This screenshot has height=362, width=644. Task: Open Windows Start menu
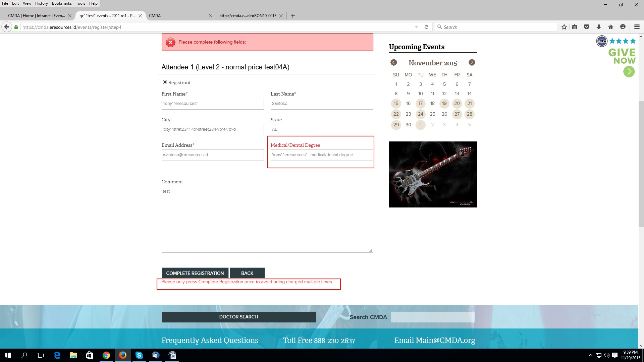click(8, 355)
